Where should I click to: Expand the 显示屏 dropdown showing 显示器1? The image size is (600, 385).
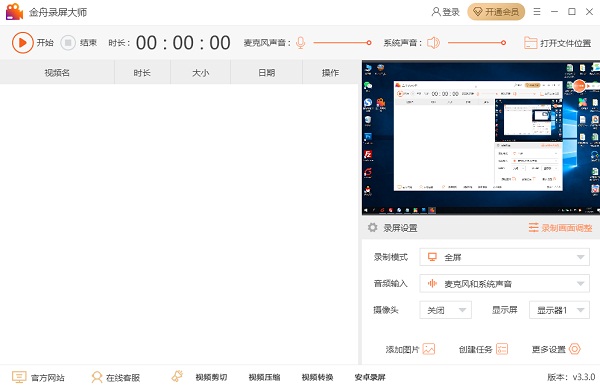click(x=559, y=310)
